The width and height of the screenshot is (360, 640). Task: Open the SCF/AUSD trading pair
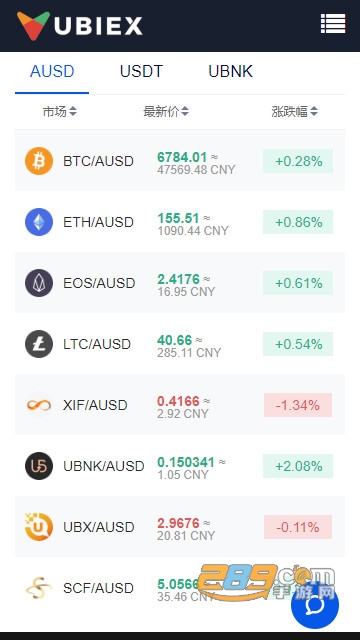pyautogui.click(x=180, y=588)
